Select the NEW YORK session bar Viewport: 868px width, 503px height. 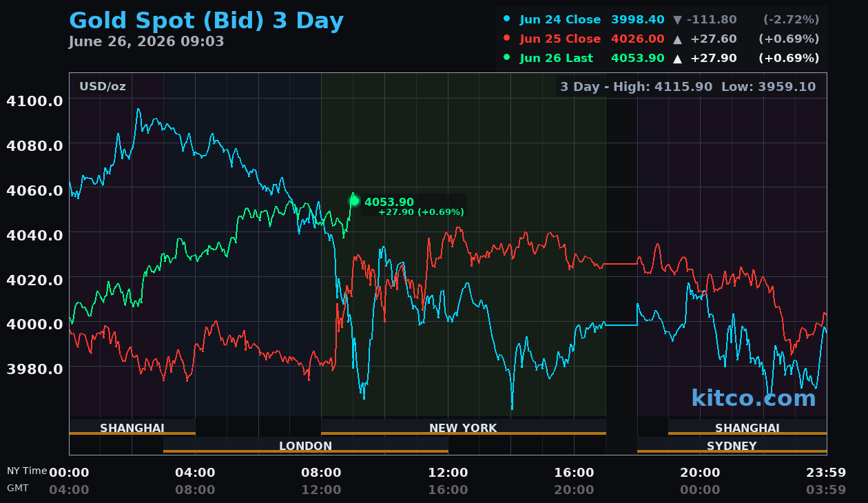pos(463,427)
